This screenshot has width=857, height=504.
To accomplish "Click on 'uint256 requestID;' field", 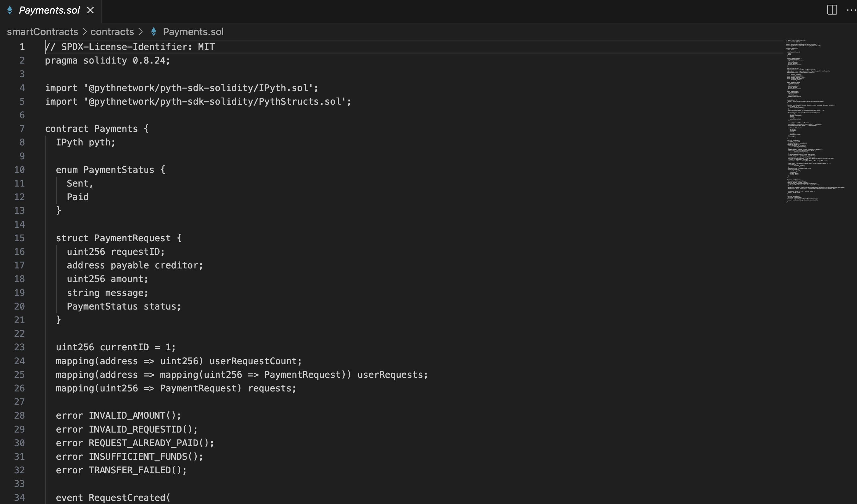I will pos(116,252).
